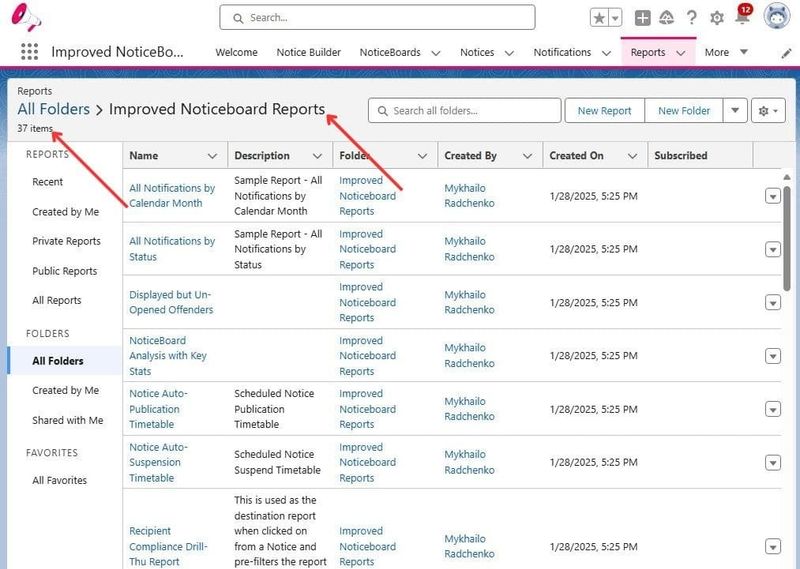This screenshot has width=800, height=569.
Task: Select Recent in the reports sidebar
Action: [47, 182]
